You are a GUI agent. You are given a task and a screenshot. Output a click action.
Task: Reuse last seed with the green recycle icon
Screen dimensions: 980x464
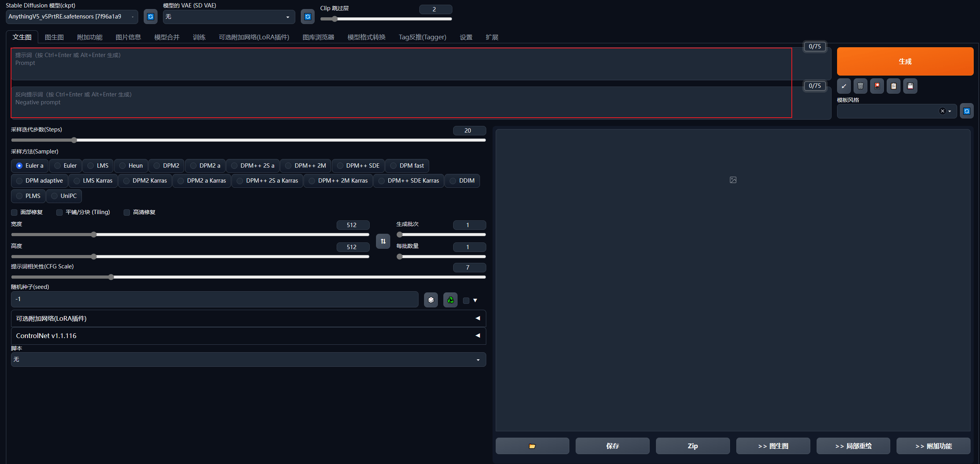[450, 300]
